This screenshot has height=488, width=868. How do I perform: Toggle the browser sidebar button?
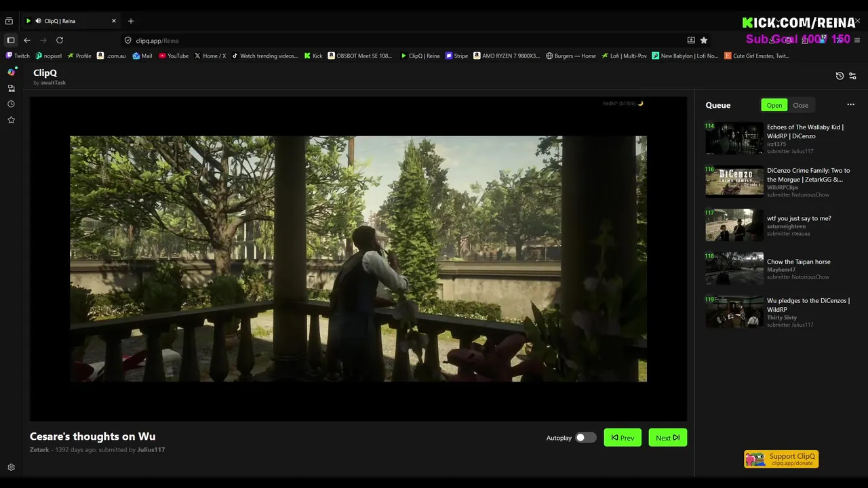click(11, 40)
